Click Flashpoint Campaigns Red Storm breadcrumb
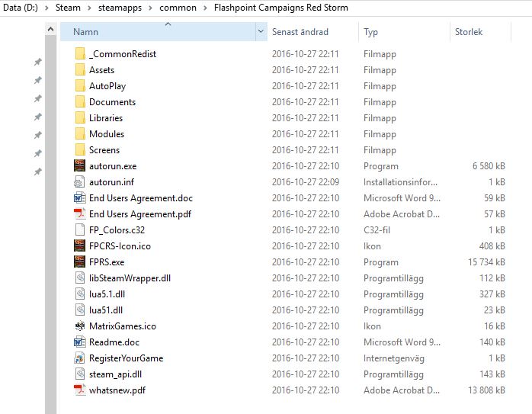 281,8
